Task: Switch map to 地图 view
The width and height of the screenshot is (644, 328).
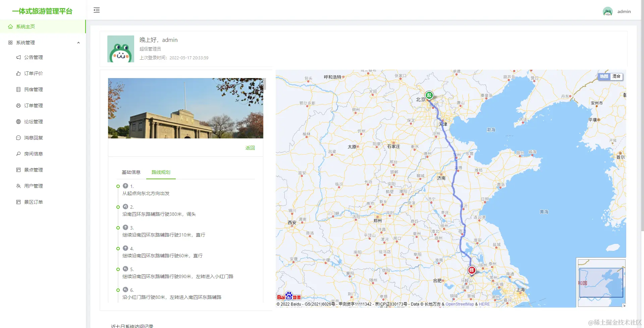Action: point(604,76)
